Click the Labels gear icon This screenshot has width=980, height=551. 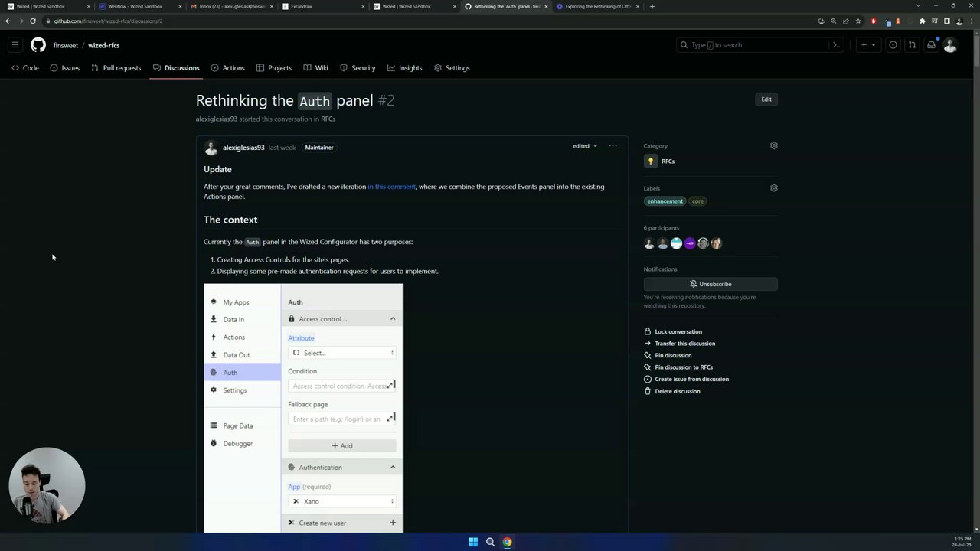[x=773, y=187]
